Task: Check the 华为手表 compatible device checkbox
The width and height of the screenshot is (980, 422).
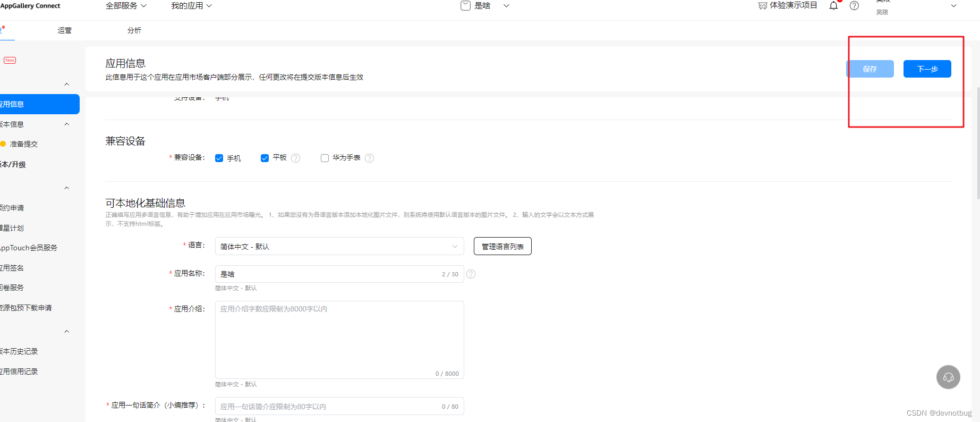Action: pos(325,158)
